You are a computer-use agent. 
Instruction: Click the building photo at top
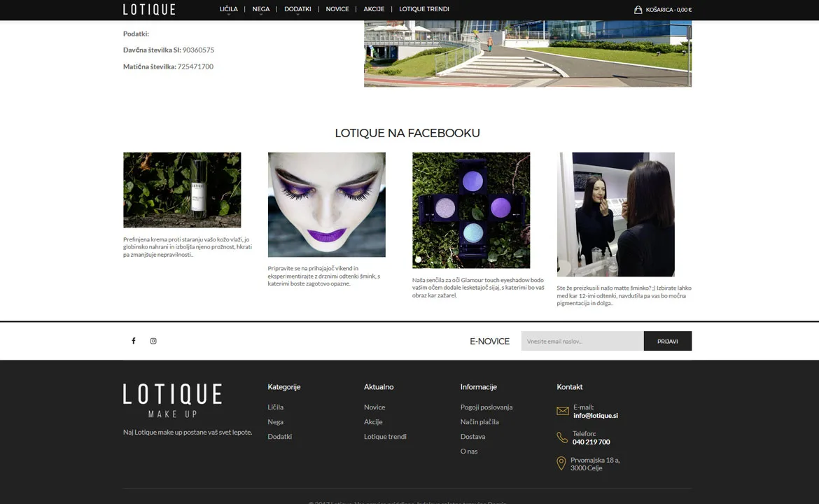point(528,54)
